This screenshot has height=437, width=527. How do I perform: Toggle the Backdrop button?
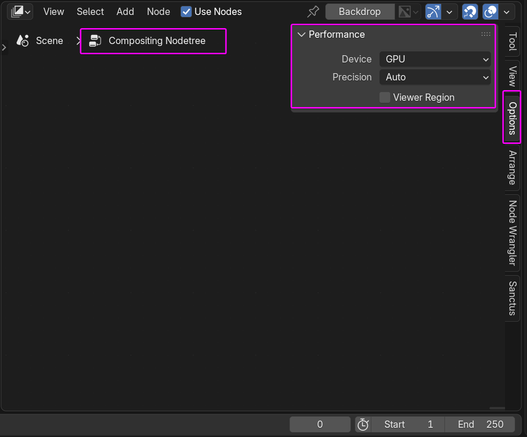(360, 12)
